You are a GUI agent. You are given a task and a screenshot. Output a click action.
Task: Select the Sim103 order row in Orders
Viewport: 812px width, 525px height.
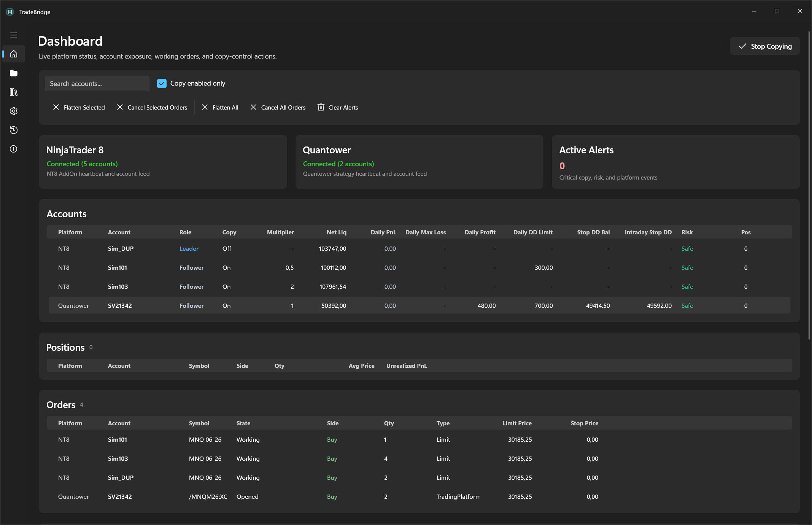[x=420, y=458]
